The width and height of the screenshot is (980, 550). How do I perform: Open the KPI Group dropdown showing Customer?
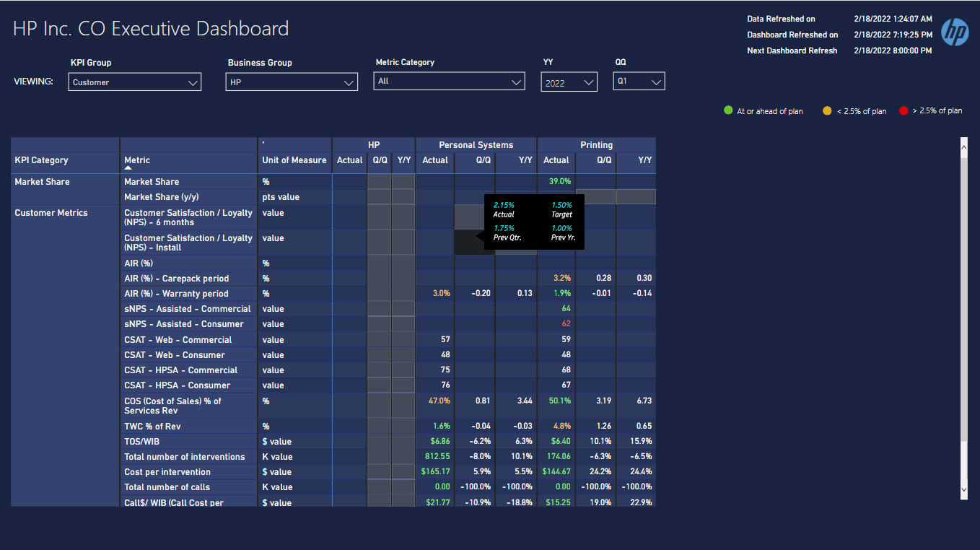[135, 82]
